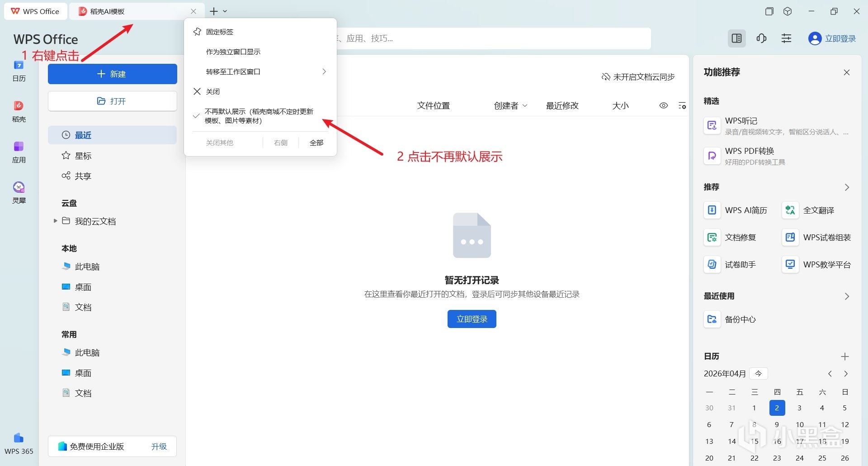Open the list view settings icon
This screenshot has height=466, width=868.
pyautogui.click(x=682, y=105)
